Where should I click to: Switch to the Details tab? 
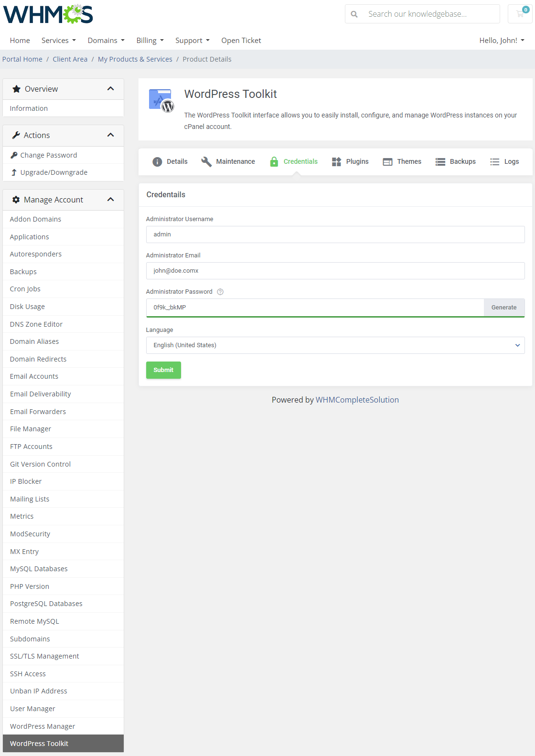click(170, 162)
